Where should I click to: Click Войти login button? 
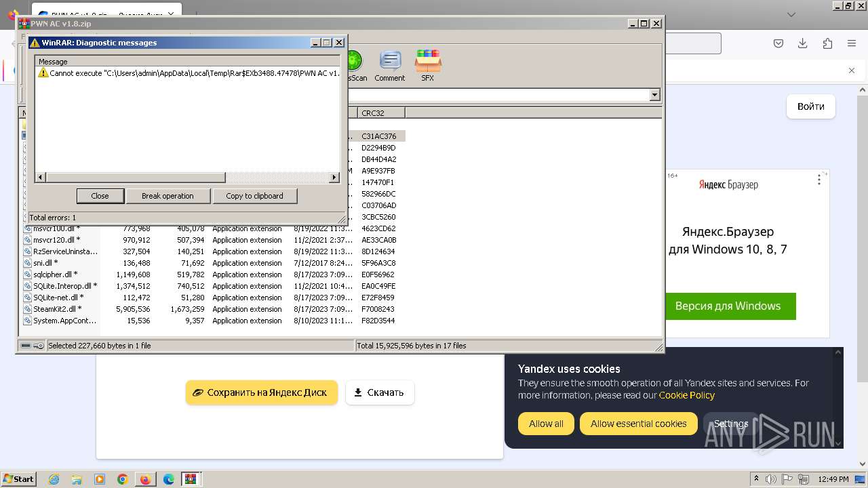pyautogui.click(x=811, y=106)
